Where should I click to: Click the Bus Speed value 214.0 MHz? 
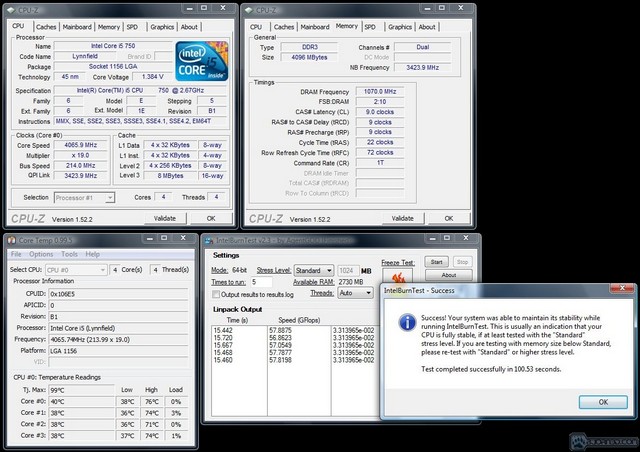coord(81,165)
